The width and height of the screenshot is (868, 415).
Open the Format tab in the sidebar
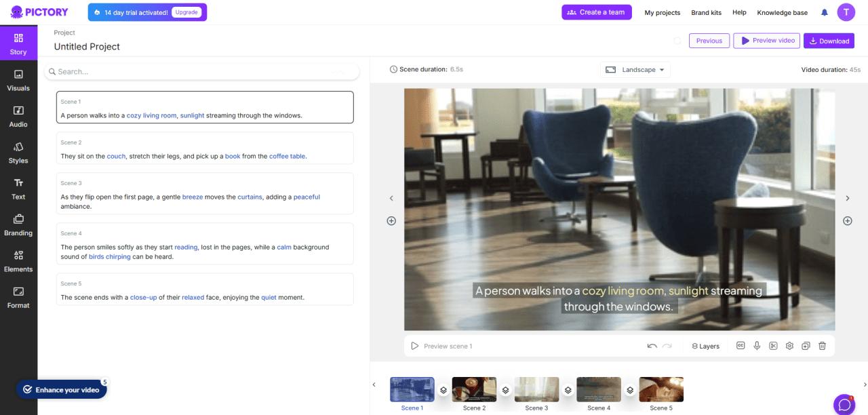click(18, 297)
